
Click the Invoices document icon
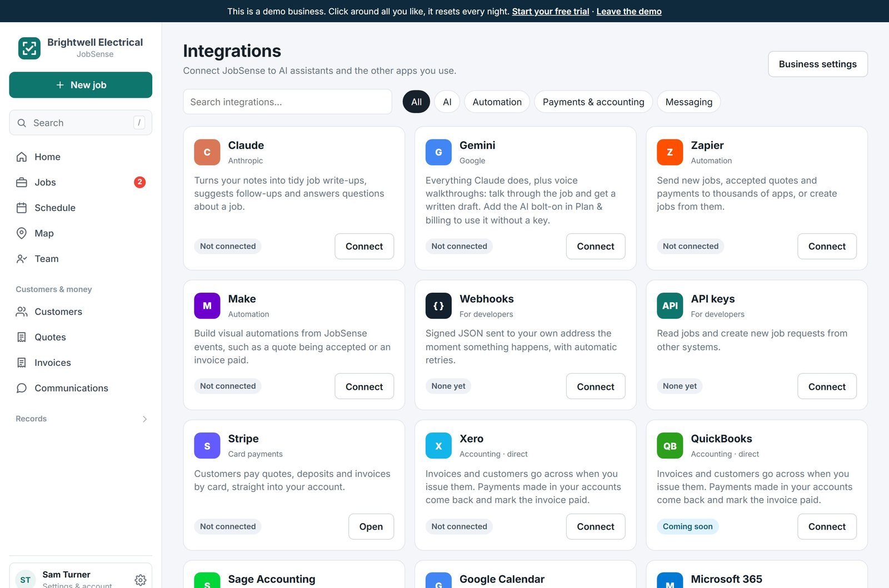[x=22, y=363]
